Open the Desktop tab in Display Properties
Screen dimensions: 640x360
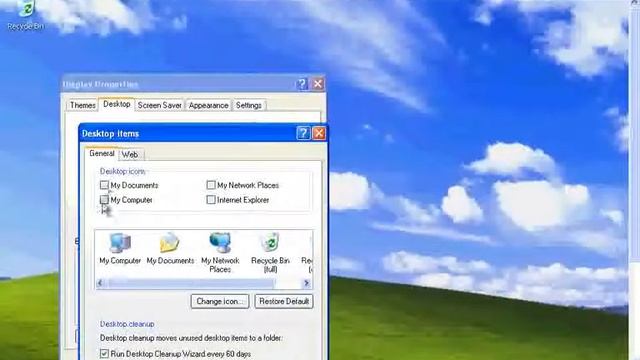click(x=117, y=104)
